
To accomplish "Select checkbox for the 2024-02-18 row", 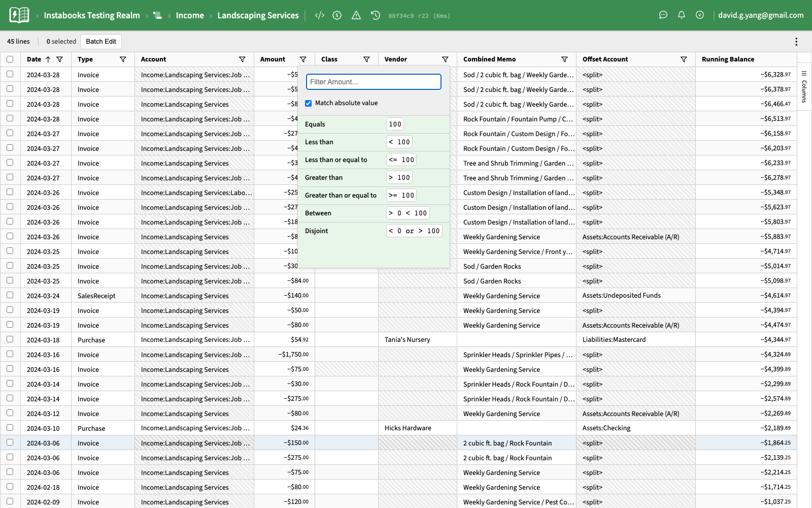I will (x=10, y=487).
